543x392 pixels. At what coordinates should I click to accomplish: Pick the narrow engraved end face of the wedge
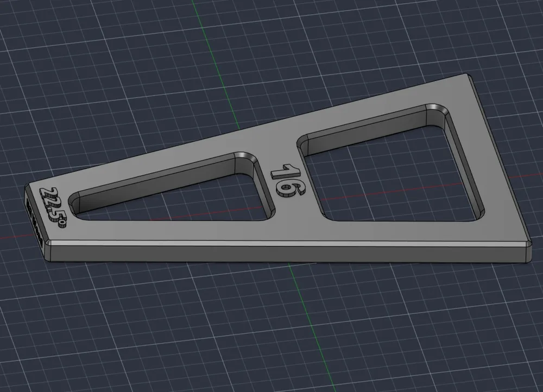tap(35, 222)
